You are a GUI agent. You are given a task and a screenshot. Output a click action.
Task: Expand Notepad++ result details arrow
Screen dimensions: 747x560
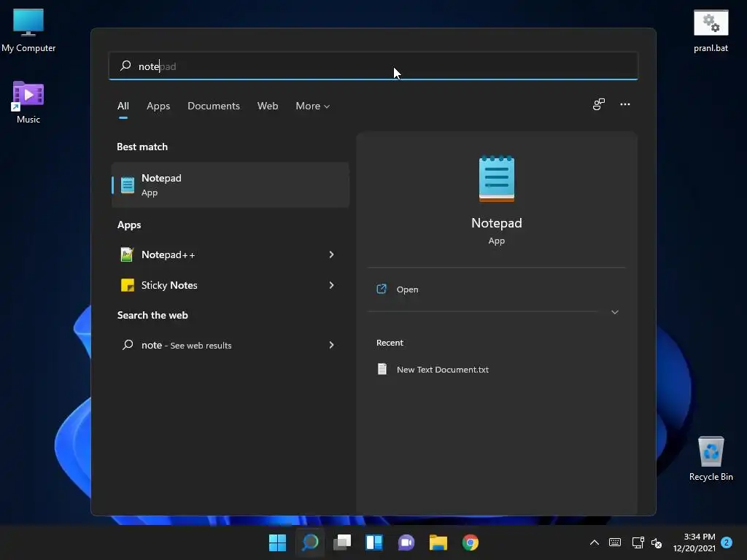(332, 254)
